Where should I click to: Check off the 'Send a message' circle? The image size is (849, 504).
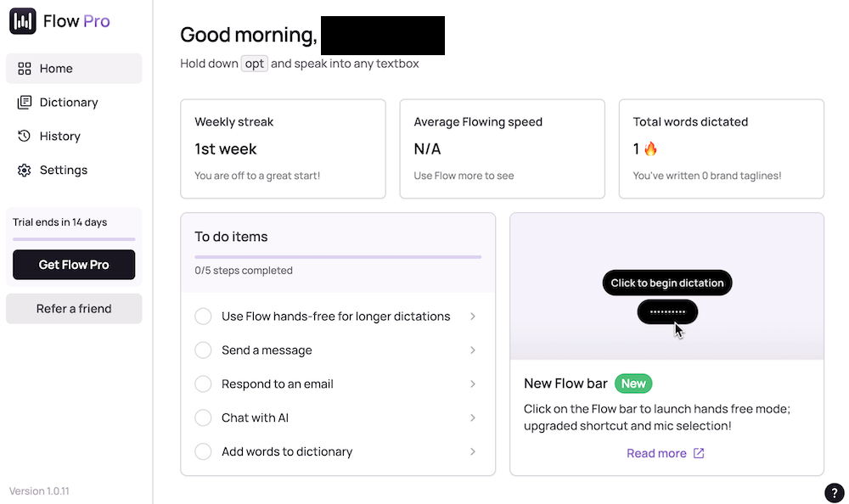tap(203, 350)
